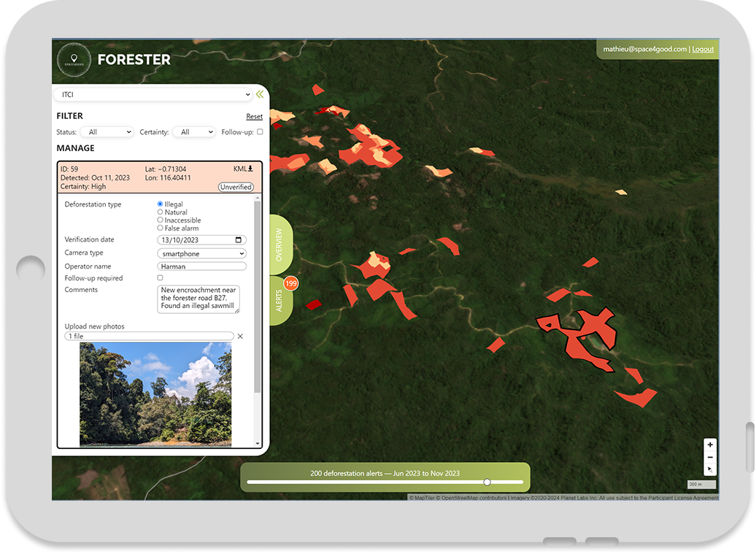Screen dimensions: 756x554
Task: Collapse the side panel with double chevron
Action: 259,94
